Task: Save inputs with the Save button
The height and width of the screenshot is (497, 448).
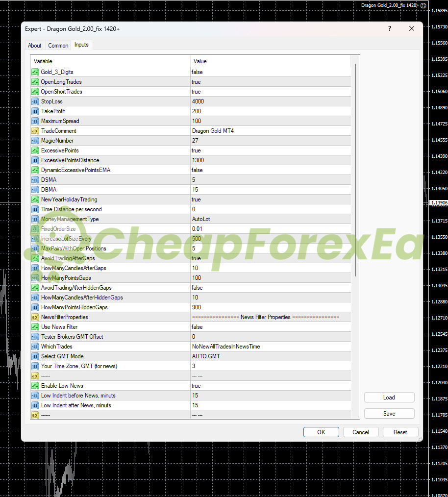Action: 389,414
